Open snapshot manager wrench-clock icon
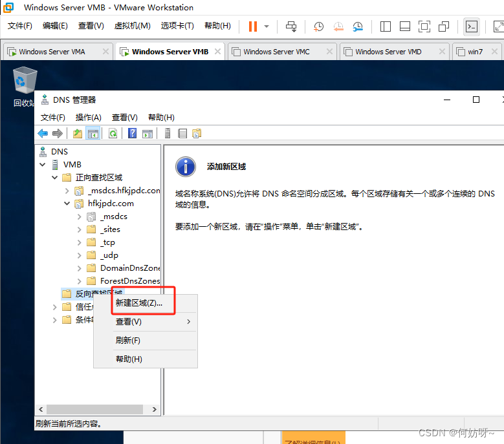This screenshot has width=504, height=444. tap(358, 26)
